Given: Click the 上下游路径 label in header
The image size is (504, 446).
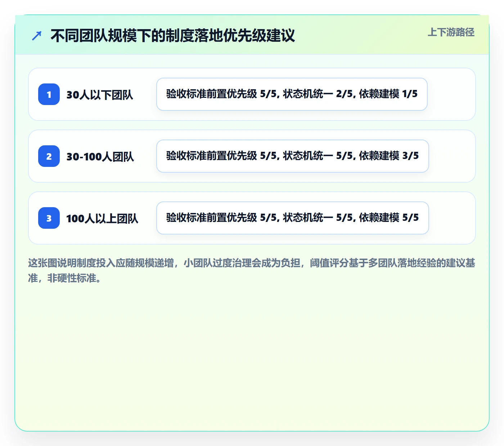Looking at the screenshot, I should pos(451,32).
